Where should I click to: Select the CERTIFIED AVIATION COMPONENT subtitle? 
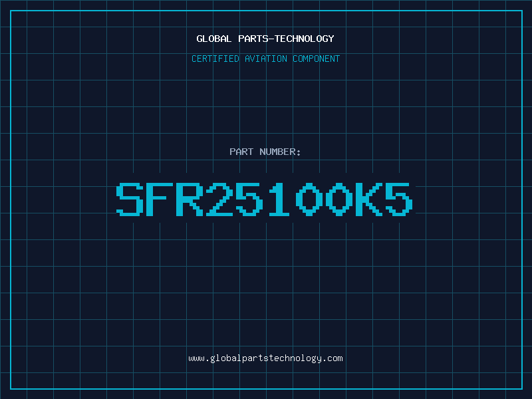coord(265,59)
